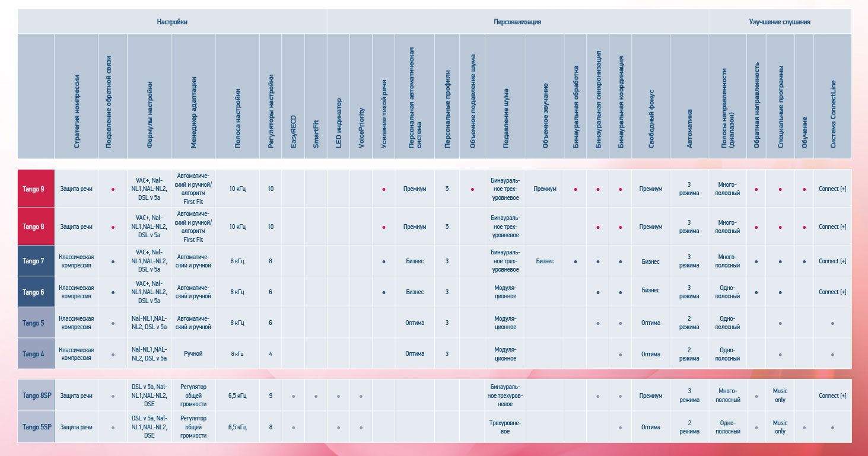Click the Tango 5SP LED indicator dot
Image resolution: width=868 pixels, height=456 pixels.
click(x=338, y=428)
